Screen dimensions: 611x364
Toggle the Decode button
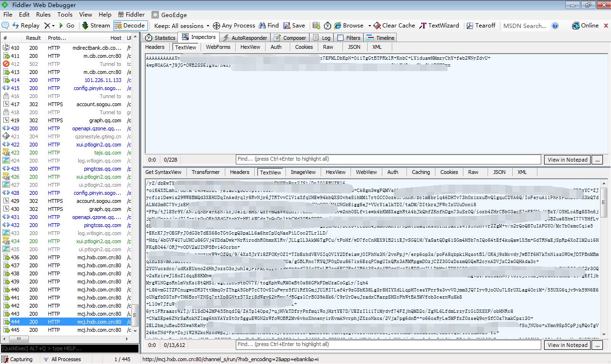[x=130, y=26]
